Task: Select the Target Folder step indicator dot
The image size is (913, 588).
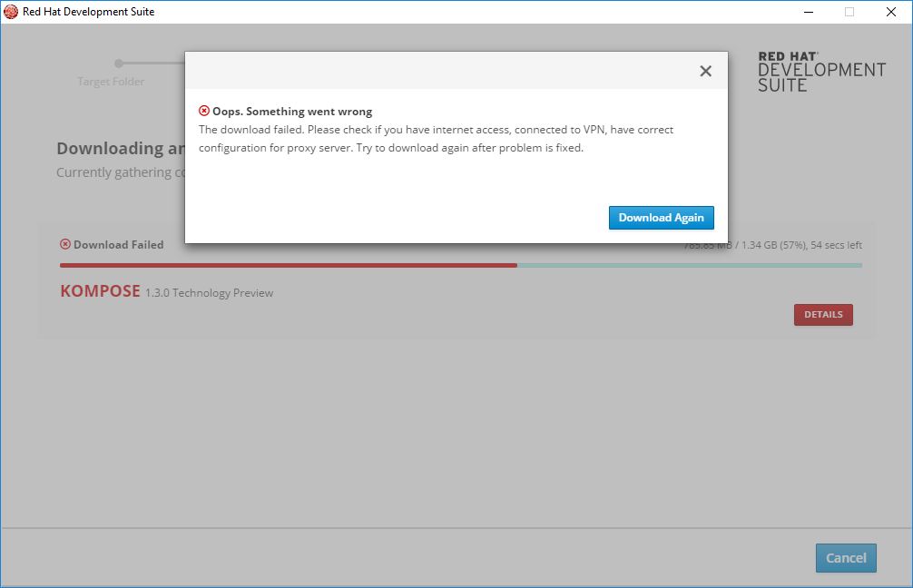Action: pos(117,64)
